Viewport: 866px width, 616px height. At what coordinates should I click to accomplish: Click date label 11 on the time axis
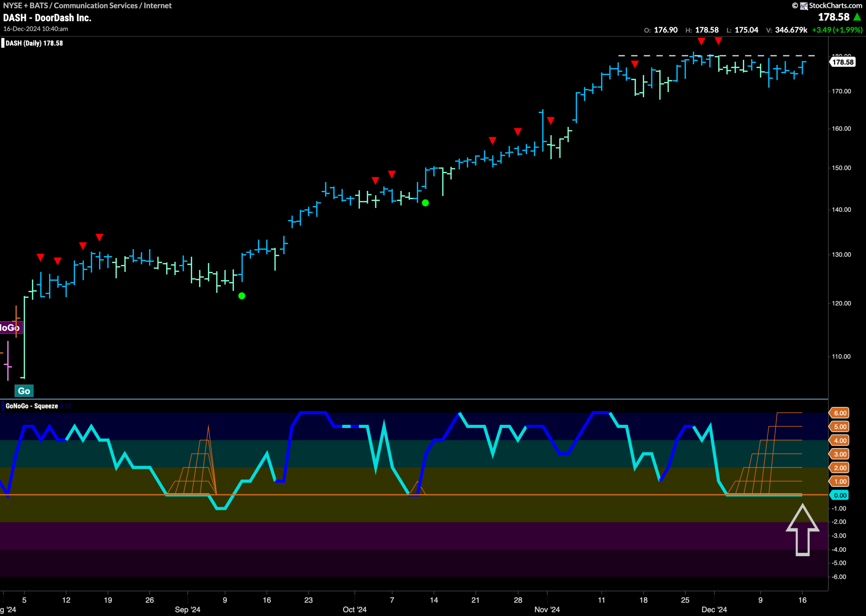click(601, 600)
